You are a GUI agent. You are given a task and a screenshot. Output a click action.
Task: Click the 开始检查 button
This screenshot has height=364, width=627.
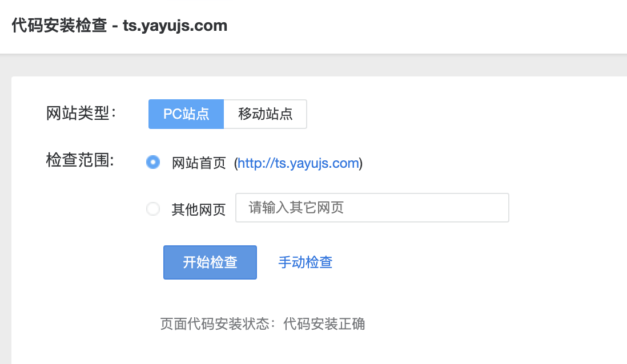click(210, 262)
